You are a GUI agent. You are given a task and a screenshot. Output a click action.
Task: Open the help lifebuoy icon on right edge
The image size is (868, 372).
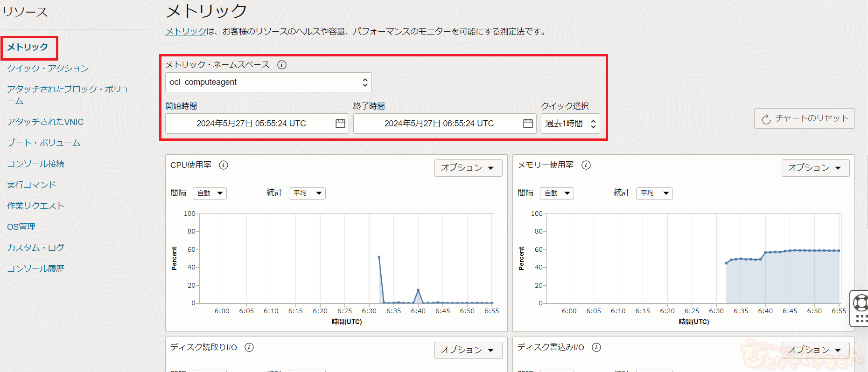click(860, 303)
